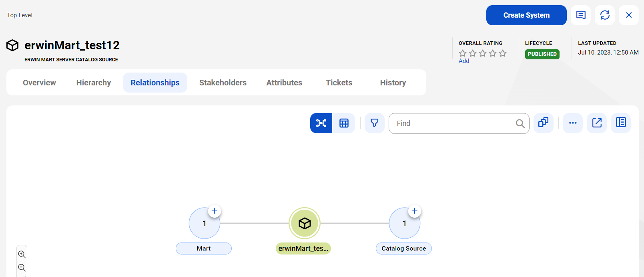Click the Mart node label
This screenshot has height=277, width=644.
(x=204, y=249)
